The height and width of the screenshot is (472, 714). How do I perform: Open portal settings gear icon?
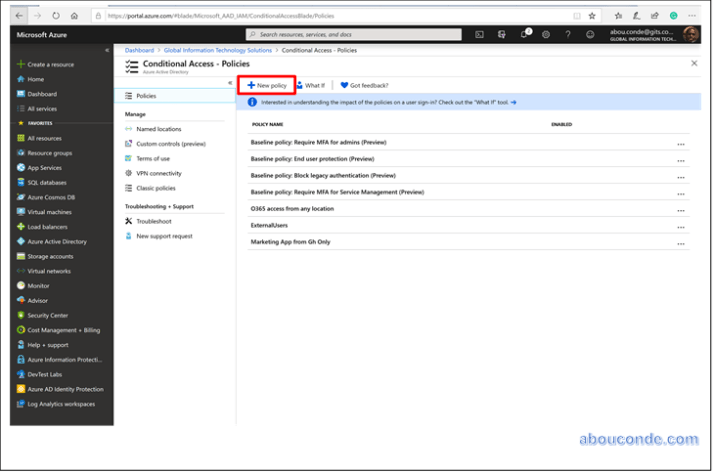pyautogui.click(x=546, y=34)
